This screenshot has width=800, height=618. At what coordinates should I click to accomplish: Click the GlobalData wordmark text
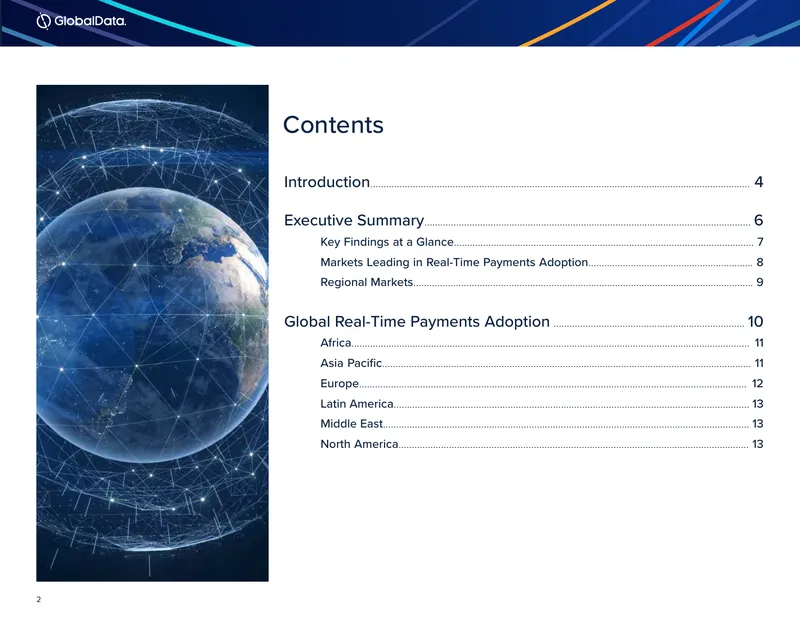tap(90, 21)
